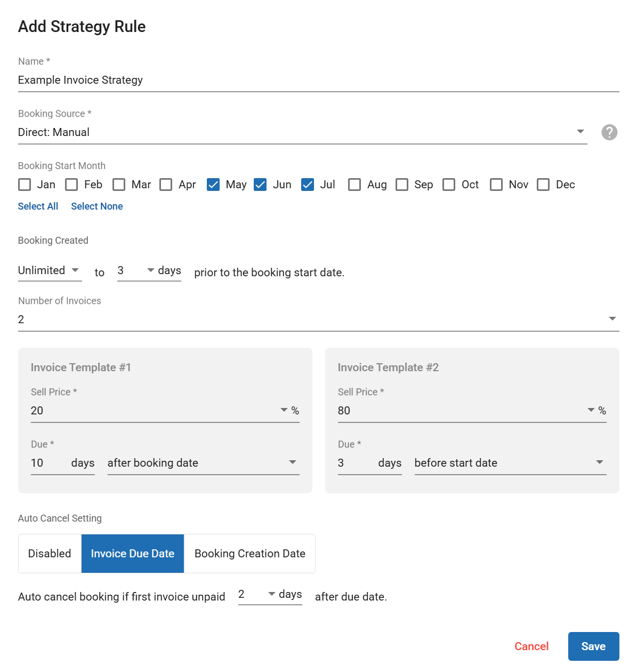
Task: Select the Disabled auto cancel option
Action: click(x=50, y=554)
